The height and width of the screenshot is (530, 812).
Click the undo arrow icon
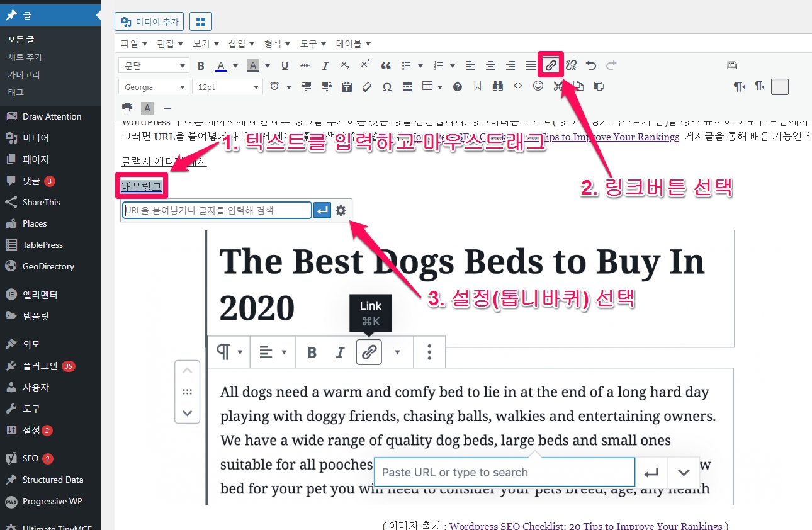pos(590,65)
